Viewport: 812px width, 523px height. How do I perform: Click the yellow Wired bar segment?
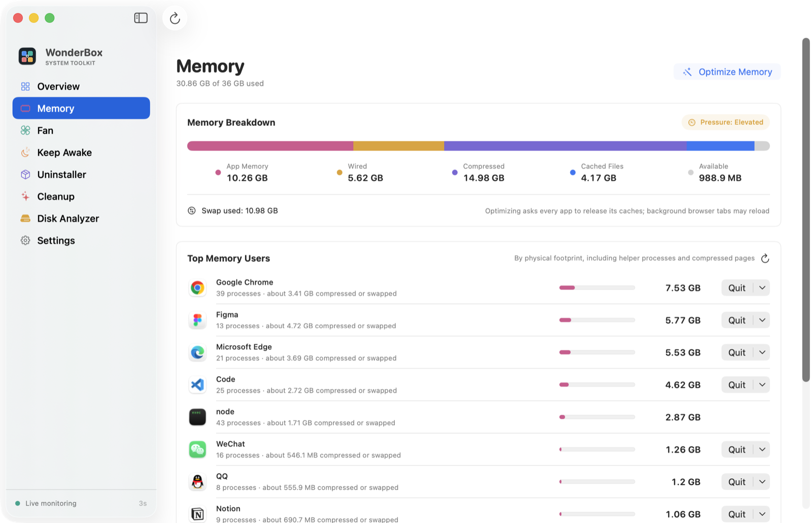398,146
